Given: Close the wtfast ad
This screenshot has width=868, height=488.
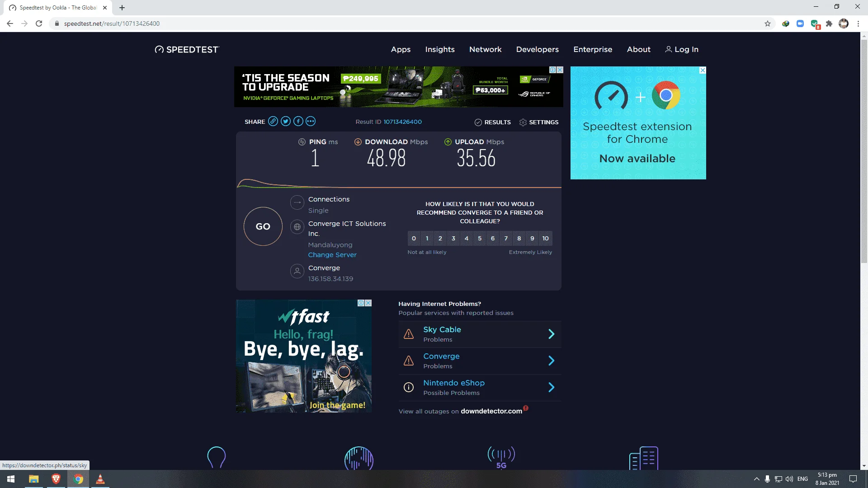Looking at the screenshot, I should coord(368,303).
